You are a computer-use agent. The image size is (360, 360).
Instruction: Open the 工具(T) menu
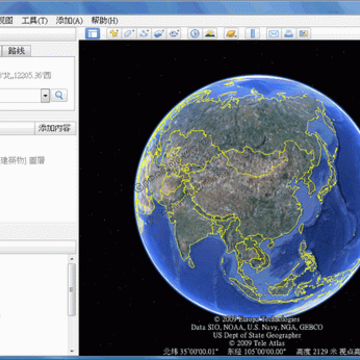coord(35,21)
